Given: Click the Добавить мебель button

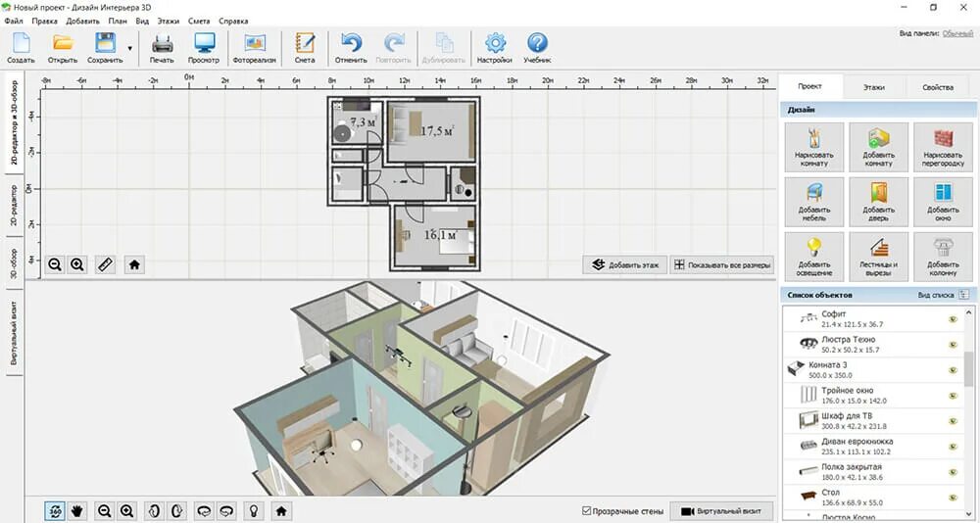Looking at the screenshot, I should pyautogui.click(x=813, y=202).
